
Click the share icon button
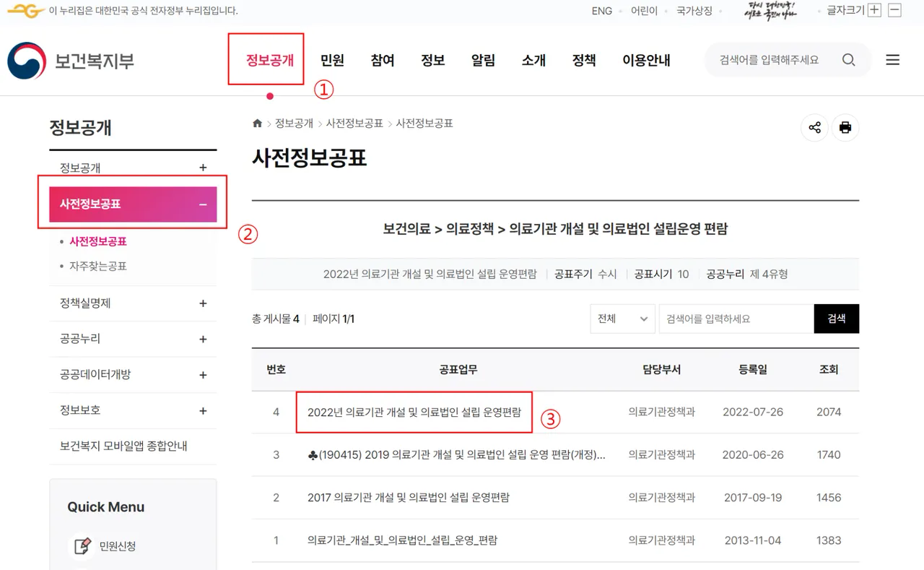coord(814,128)
